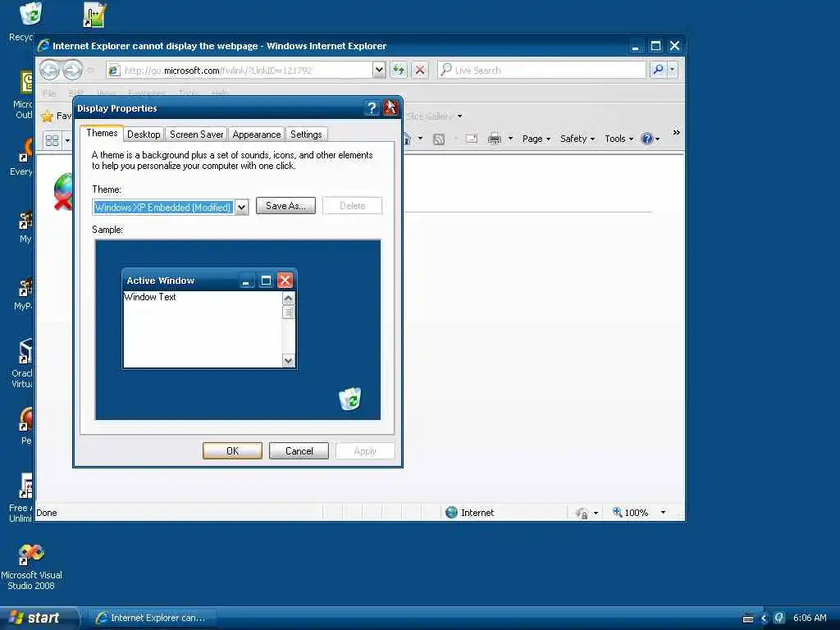Expand the Theme dropdown list
840x630 pixels.
point(242,208)
